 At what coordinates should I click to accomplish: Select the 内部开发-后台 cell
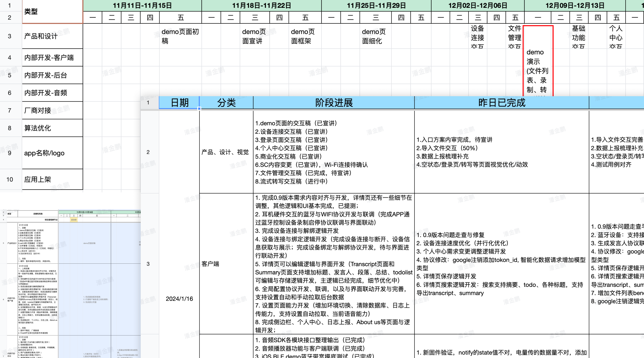click(x=53, y=75)
